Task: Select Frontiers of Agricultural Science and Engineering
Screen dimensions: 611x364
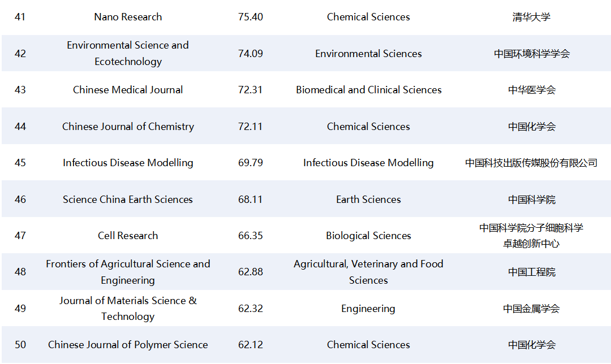Action: 128,272
